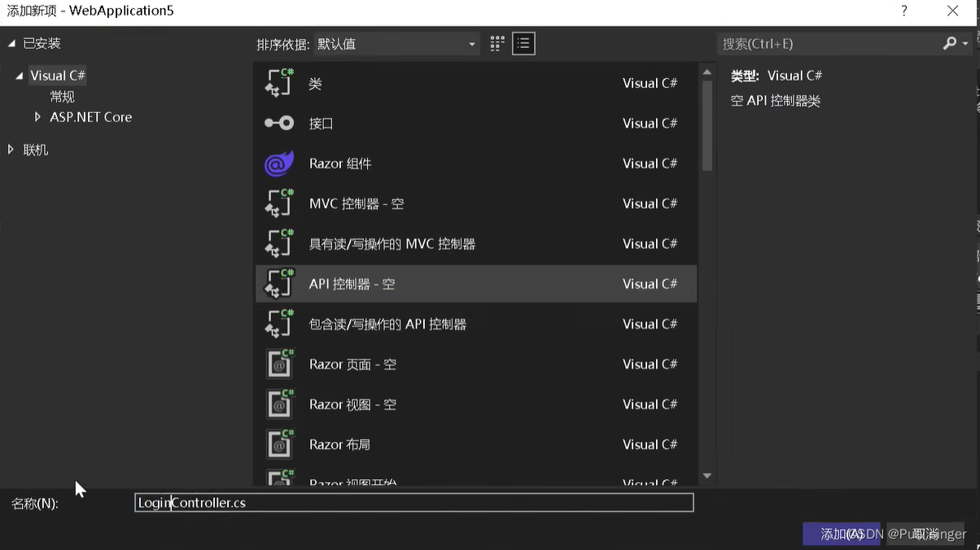Click Visual C# label in 类 row
Viewport: 980px width, 550px height.
[650, 83]
